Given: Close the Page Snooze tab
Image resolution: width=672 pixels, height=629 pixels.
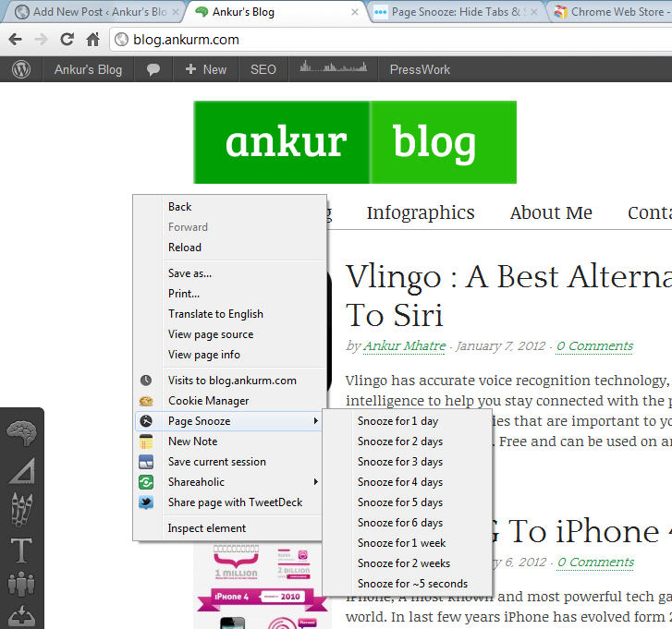Looking at the screenshot, I should click(x=534, y=12).
